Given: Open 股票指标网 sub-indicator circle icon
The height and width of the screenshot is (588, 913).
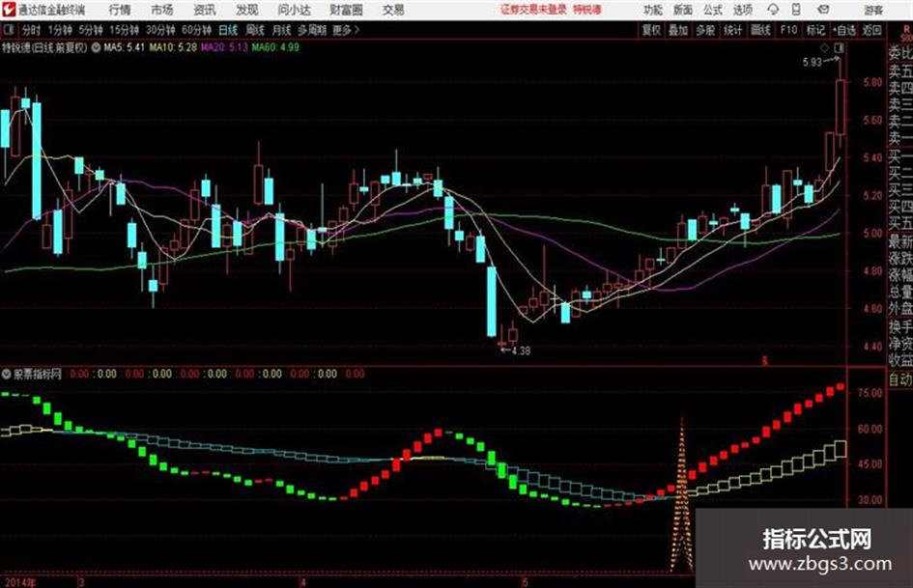Looking at the screenshot, I should pyautogui.click(x=7, y=374).
